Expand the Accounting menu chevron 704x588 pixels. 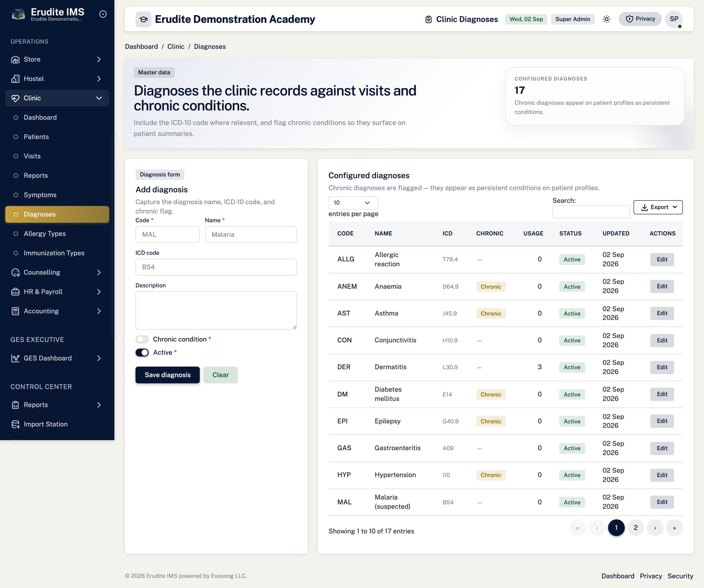click(99, 311)
